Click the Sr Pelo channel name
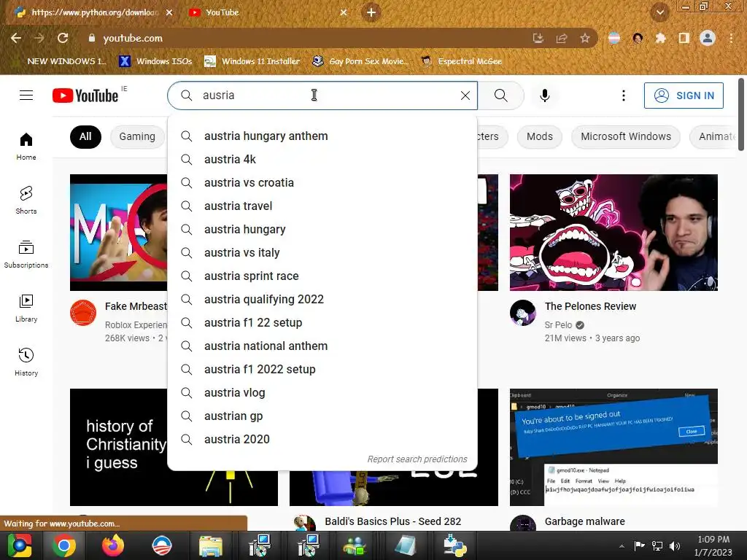The image size is (747, 560). (558, 324)
